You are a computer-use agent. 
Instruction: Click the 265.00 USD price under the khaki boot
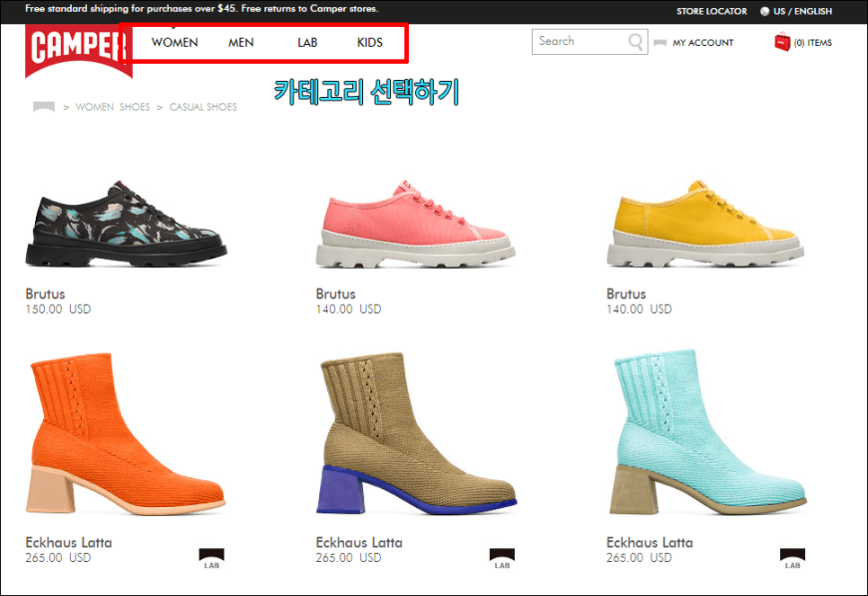point(349,558)
